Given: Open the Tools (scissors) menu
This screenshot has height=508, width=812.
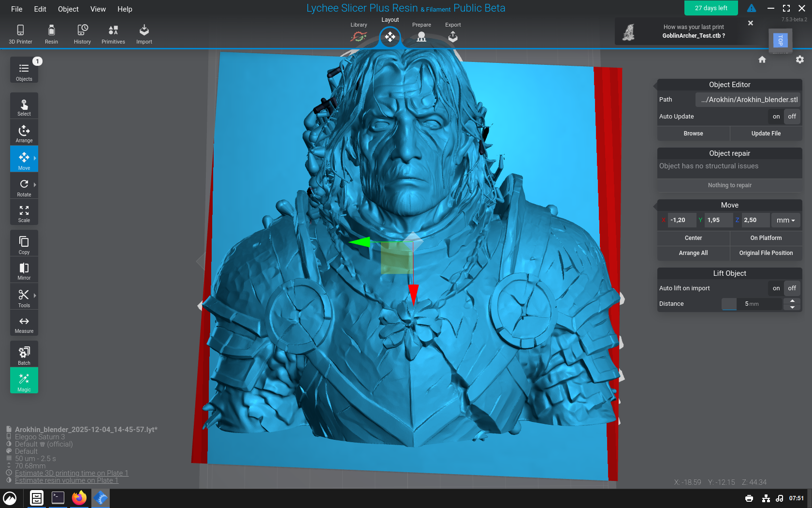Looking at the screenshot, I should point(24,297).
